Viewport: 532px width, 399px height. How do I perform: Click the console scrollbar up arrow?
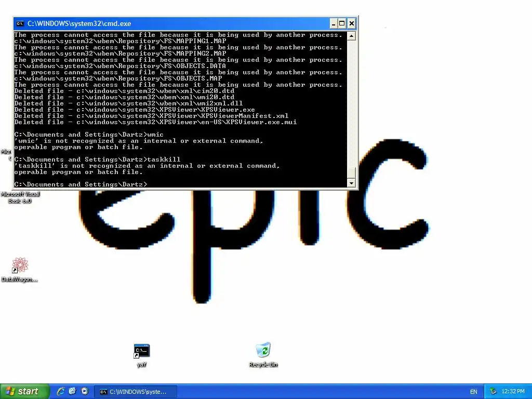point(351,36)
